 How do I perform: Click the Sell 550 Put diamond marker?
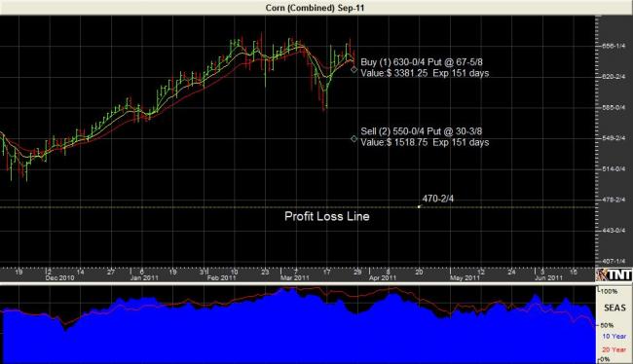click(354, 139)
